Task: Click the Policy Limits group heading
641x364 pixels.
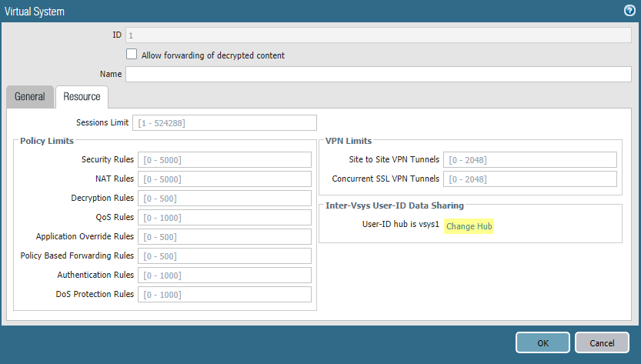Action: tap(47, 141)
